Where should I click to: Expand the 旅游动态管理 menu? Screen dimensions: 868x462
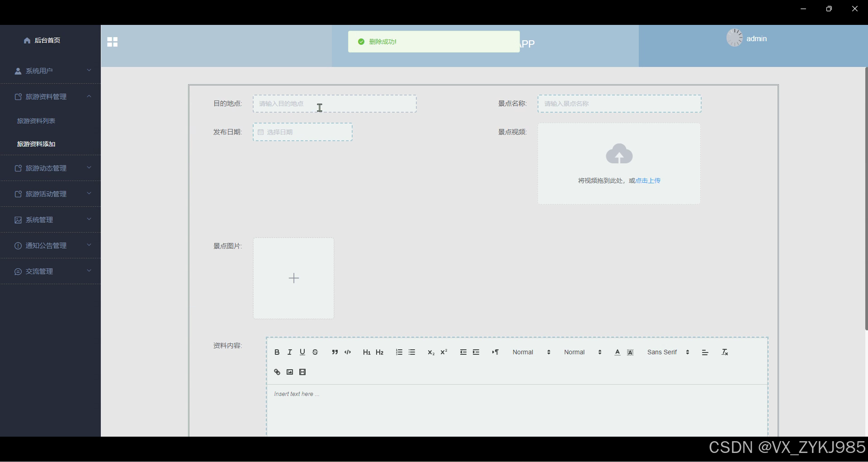50,168
